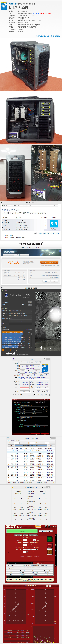Switch to Caches tab in CPU-Z mainboard window

pos(19,402)
